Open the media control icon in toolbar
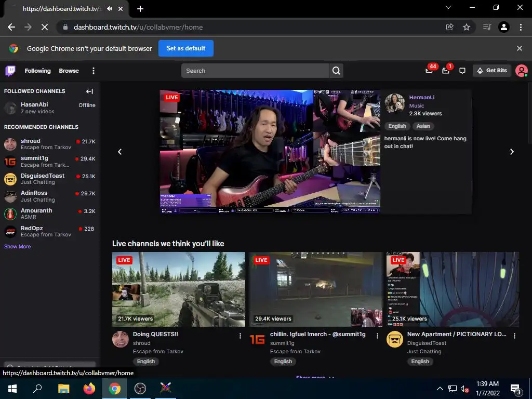Viewport: 532px width, 399px height. pos(487,27)
